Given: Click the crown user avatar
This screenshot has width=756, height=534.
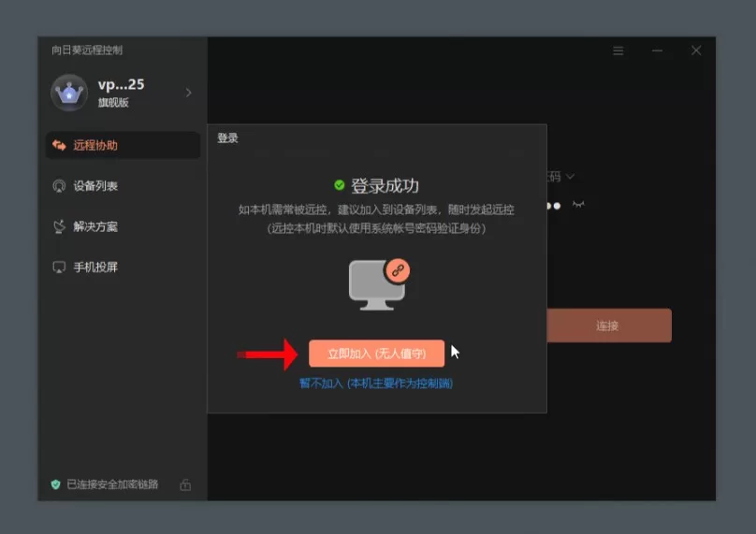Looking at the screenshot, I should 69,93.
